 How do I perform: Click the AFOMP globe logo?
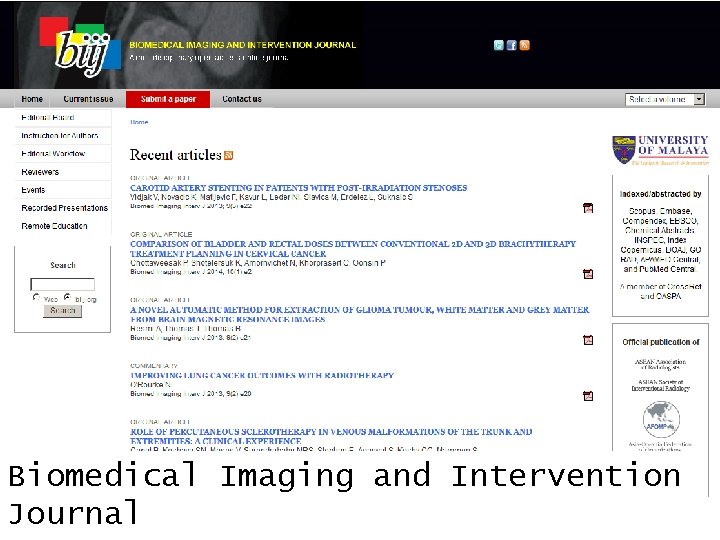pos(661,419)
